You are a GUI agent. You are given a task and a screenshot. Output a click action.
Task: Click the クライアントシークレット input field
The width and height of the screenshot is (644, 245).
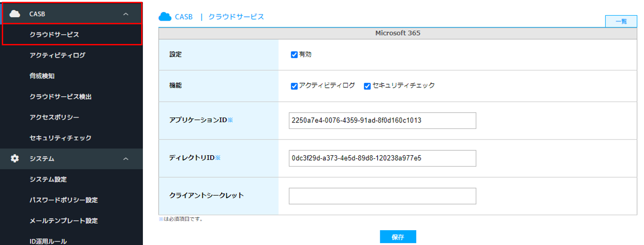[x=382, y=196]
